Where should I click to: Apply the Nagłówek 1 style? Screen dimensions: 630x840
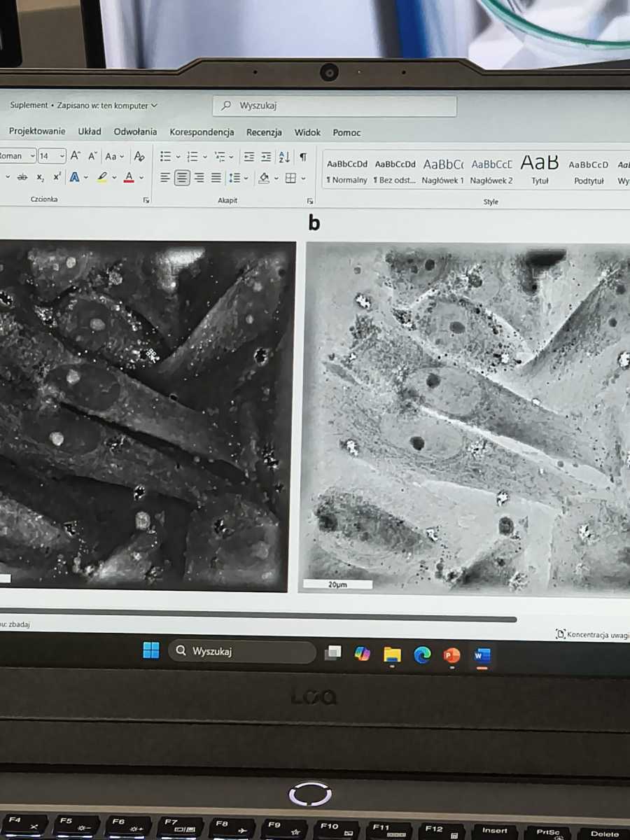pyautogui.click(x=442, y=171)
